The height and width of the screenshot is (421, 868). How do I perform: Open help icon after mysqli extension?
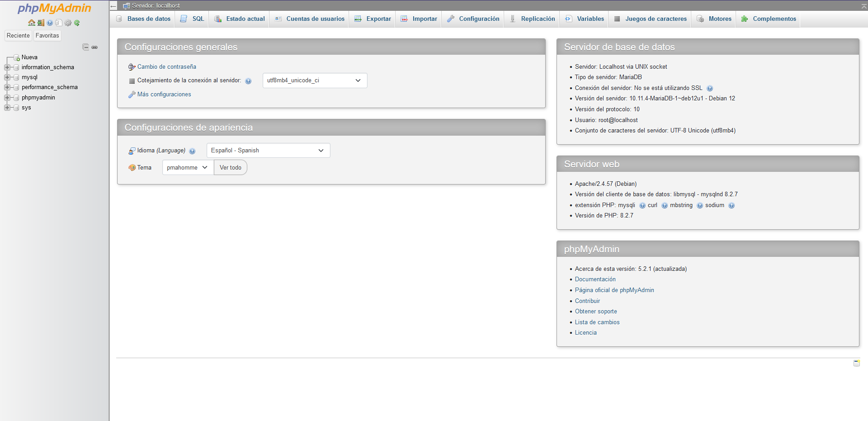(642, 206)
